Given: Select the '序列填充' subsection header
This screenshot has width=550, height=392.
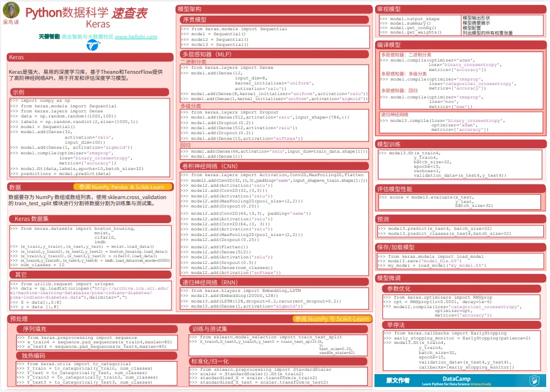Looking at the screenshot, I should coord(97,329).
